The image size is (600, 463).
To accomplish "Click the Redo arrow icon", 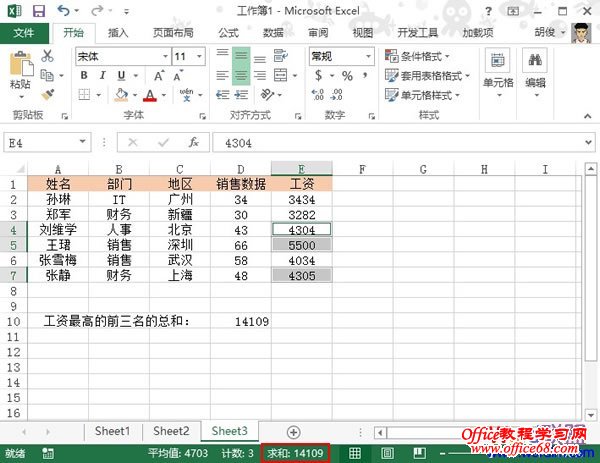I will 96,11.
